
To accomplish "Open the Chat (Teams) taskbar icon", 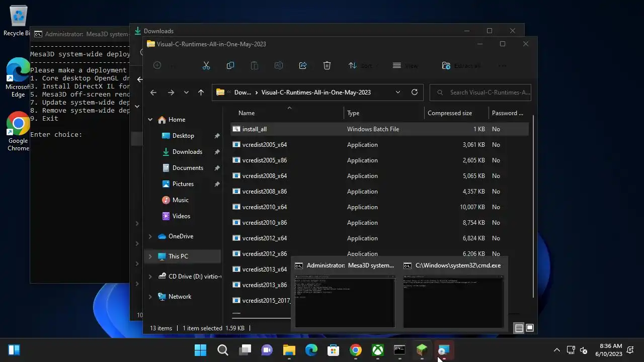I will (x=267, y=350).
